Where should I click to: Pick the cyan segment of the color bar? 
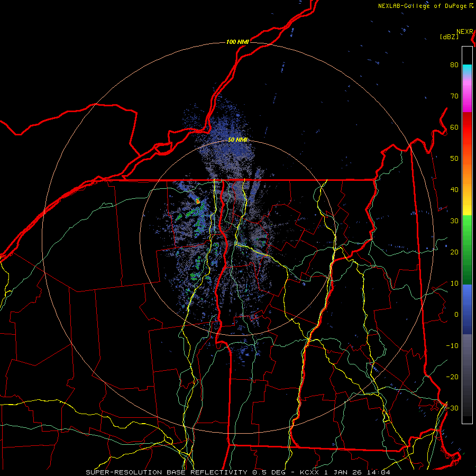pos(467,69)
